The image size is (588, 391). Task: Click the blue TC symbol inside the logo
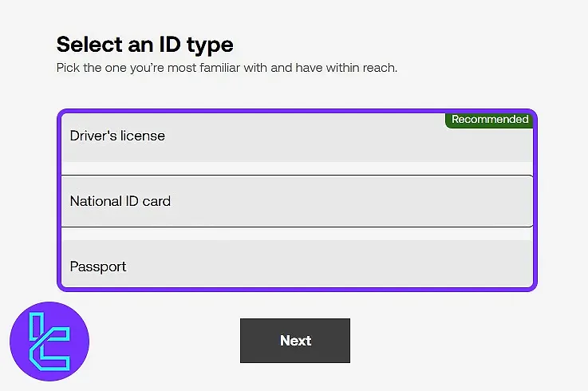tap(49, 342)
